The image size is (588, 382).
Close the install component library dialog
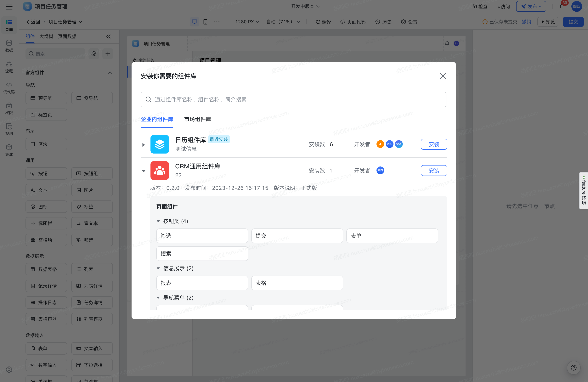[443, 76]
